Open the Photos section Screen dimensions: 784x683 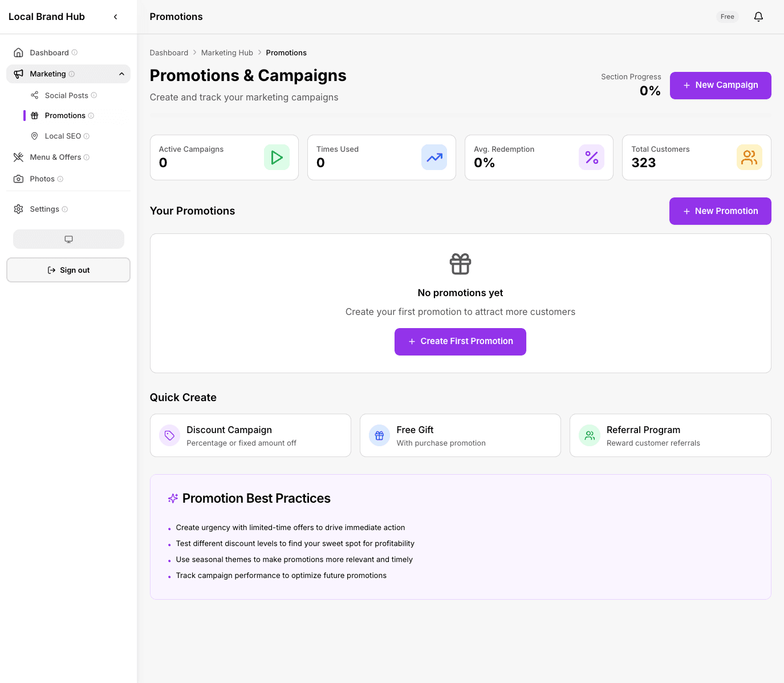point(42,179)
